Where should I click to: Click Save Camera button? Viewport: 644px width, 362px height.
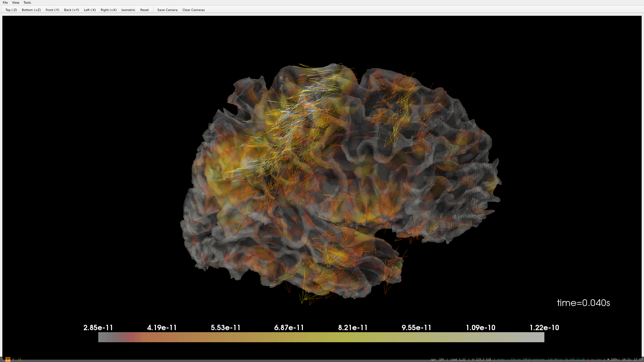167,10
